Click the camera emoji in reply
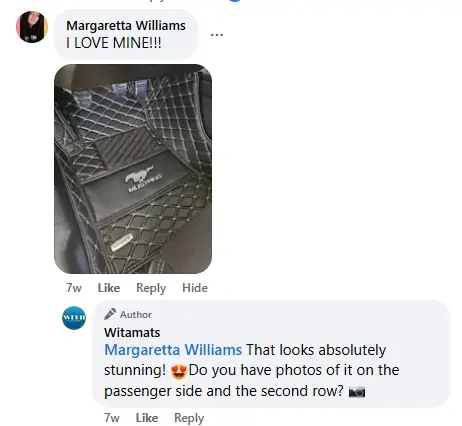462x426 pixels. (357, 392)
